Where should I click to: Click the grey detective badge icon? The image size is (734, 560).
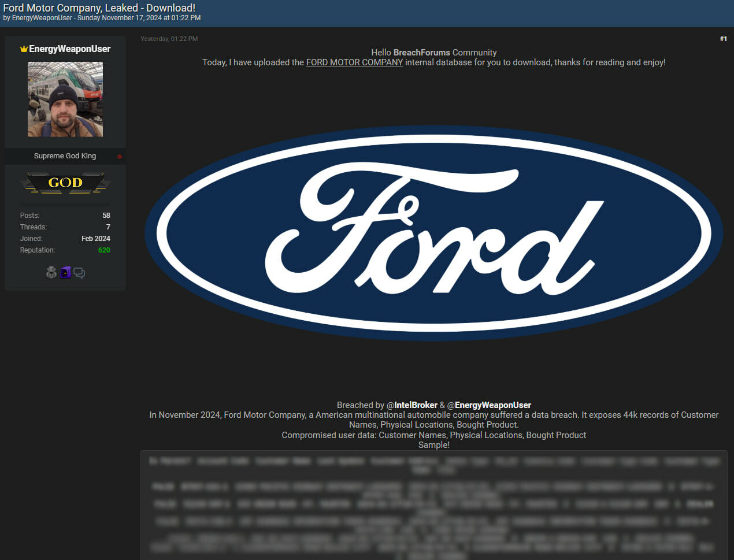click(x=51, y=273)
